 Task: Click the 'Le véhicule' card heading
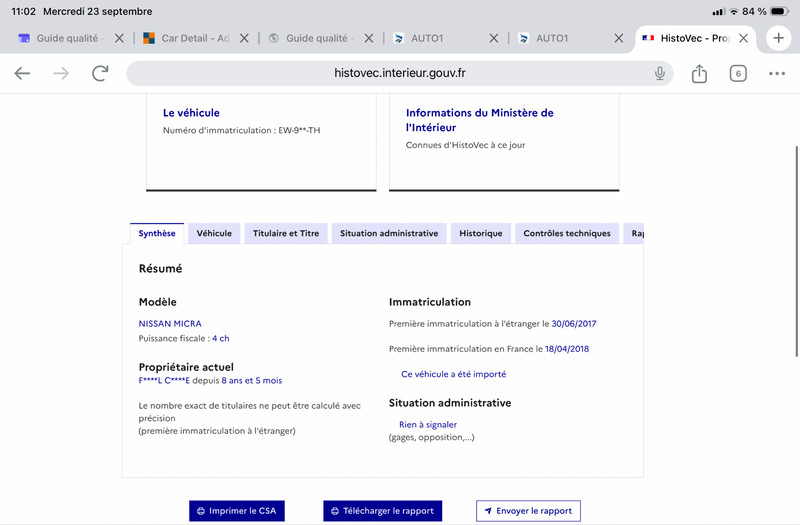(191, 113)
